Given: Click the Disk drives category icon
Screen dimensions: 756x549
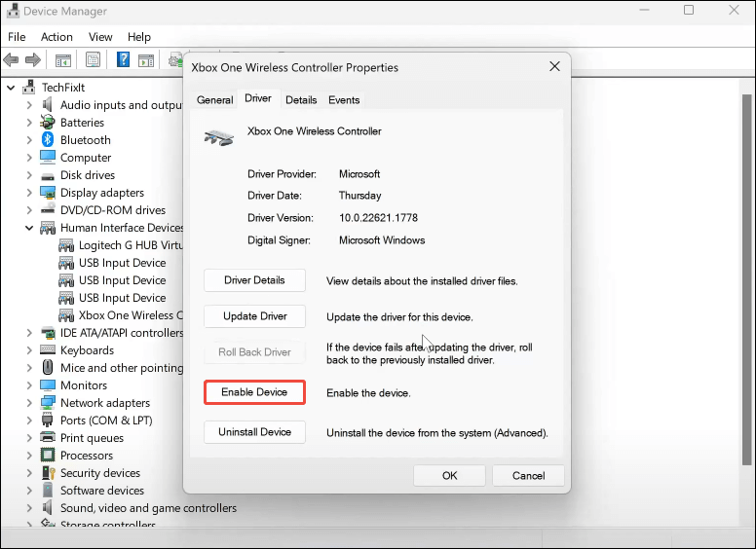Looking at the screenshot, I should click(47, 176).
